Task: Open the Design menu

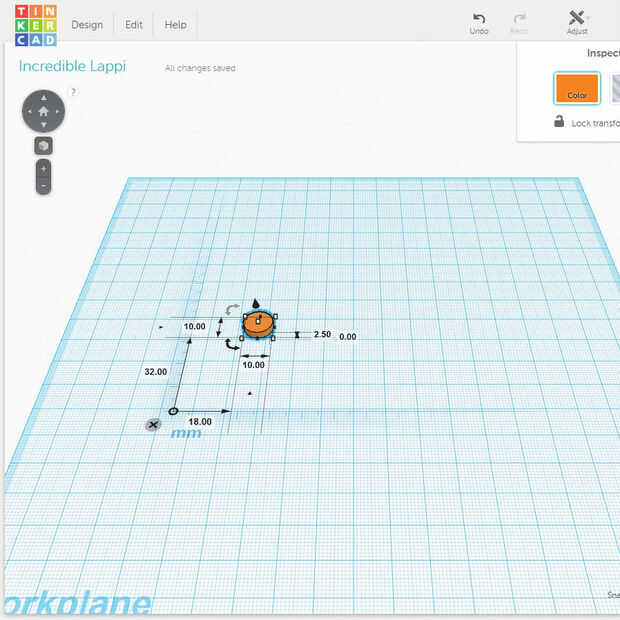Action: pyautogui.click(x=87, y=25)
